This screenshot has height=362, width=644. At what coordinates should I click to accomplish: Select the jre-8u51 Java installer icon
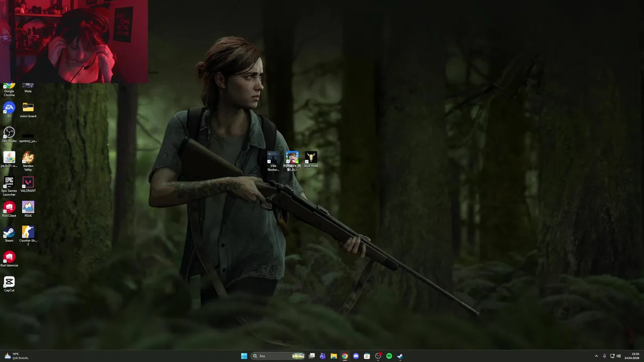coord(9,159)
